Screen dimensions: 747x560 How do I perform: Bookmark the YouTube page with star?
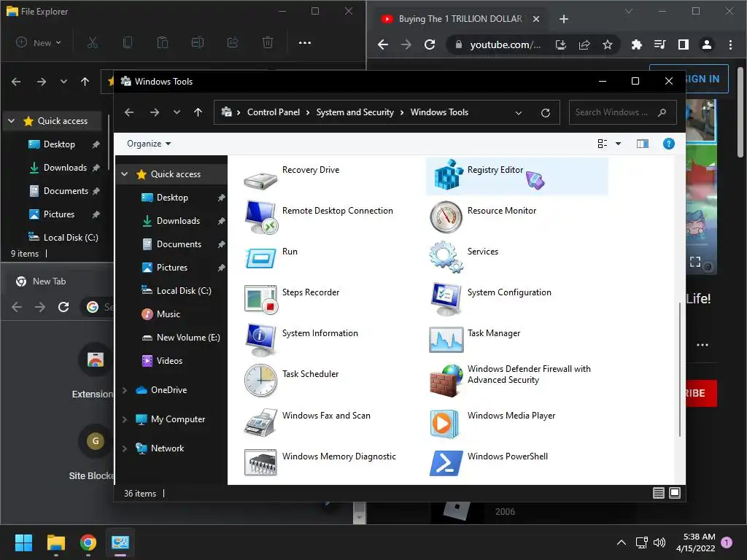608,44
